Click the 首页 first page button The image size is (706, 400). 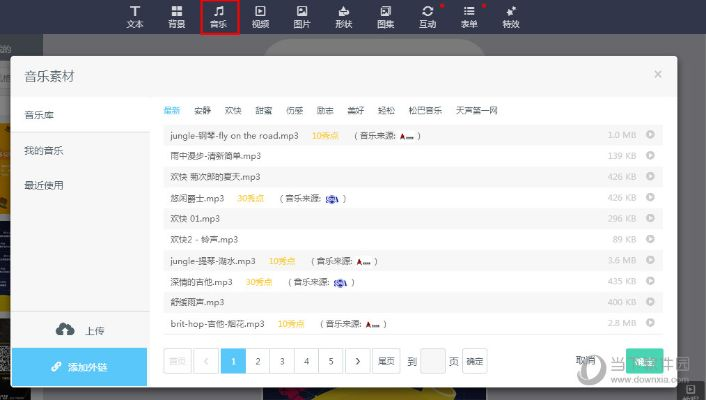pyautogui.click(x=177, y=361)
